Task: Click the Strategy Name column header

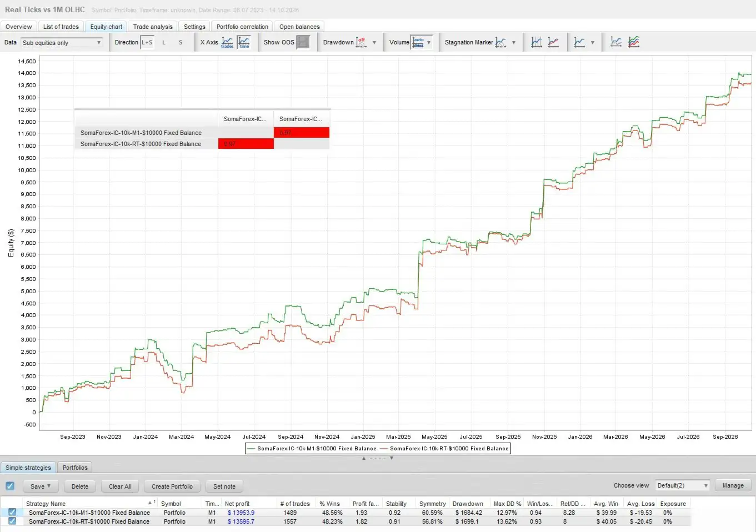Action: 89,504
